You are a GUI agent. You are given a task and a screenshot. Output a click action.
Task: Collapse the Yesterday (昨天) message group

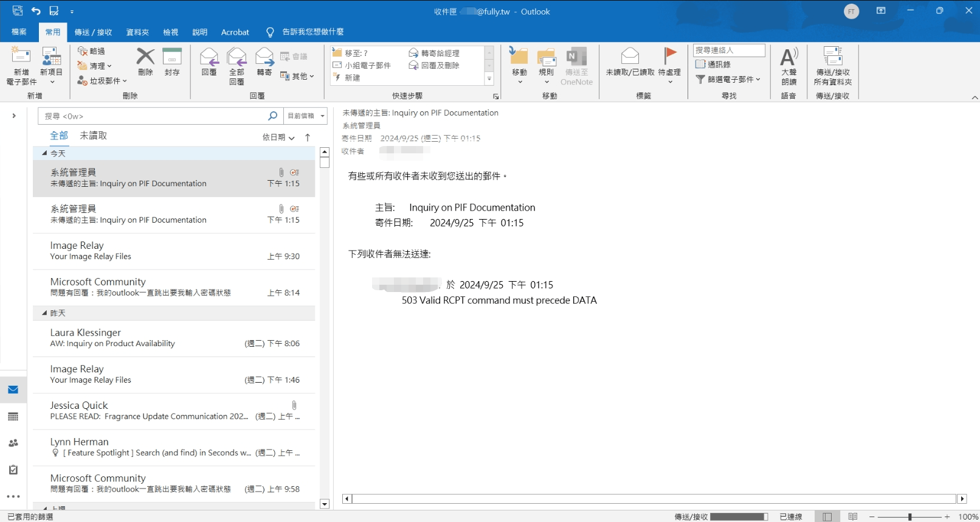click(44, 313)
